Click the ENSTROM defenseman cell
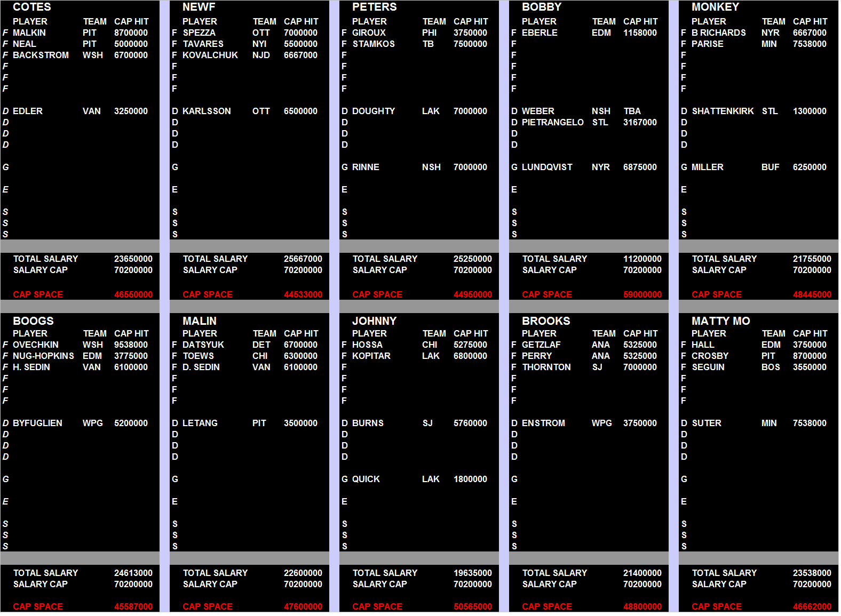Image resolution: width=841 pixels, height=616 pixels. (x=543, y=423)
